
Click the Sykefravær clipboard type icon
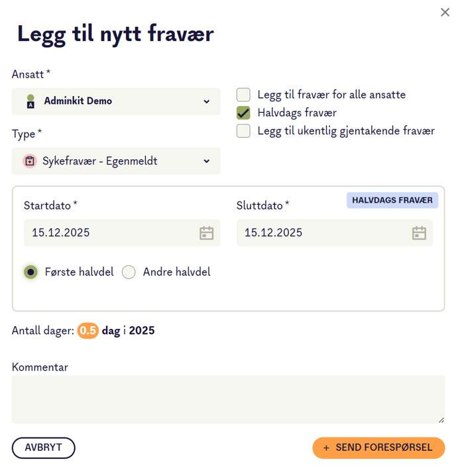point(29,161)
